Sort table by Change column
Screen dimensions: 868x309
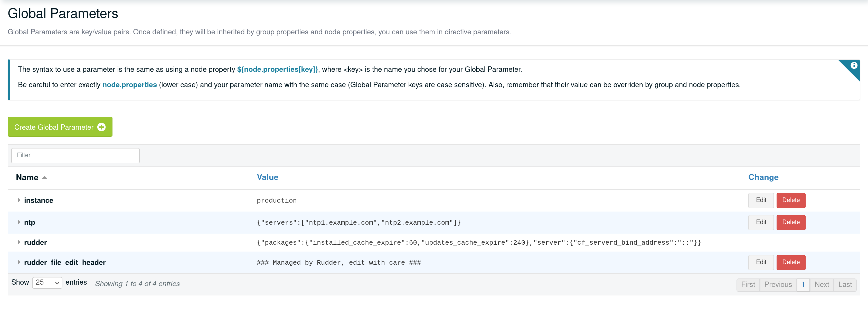pos(763,177)
